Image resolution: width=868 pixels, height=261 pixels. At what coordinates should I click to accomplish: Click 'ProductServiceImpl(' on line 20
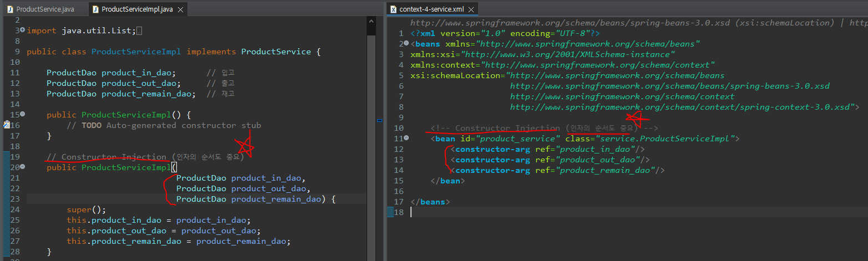(129, 167)
